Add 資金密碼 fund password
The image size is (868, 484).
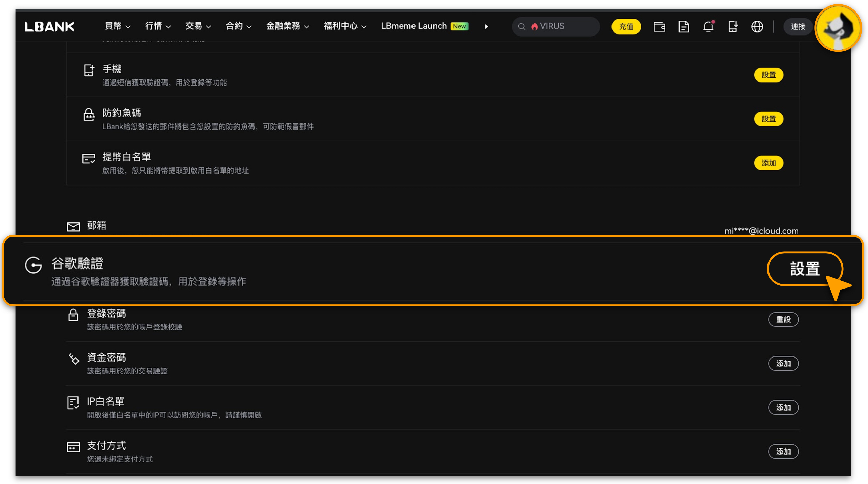783,363
